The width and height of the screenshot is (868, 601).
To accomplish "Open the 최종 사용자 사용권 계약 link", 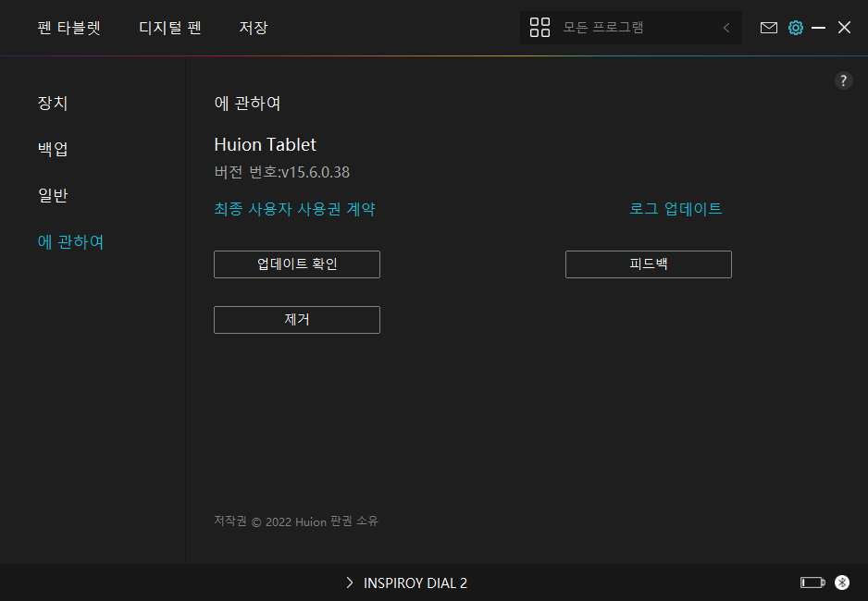I will [x=294, y=209].
